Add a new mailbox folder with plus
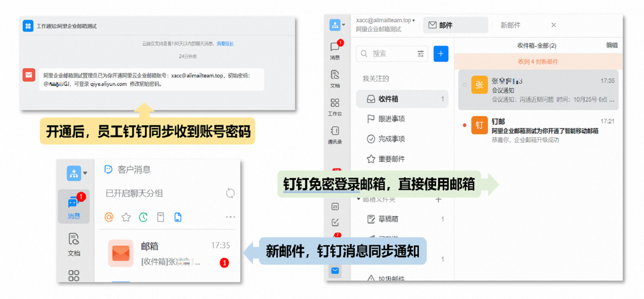Viewport: 644px width, 299px height. (438, 200)
